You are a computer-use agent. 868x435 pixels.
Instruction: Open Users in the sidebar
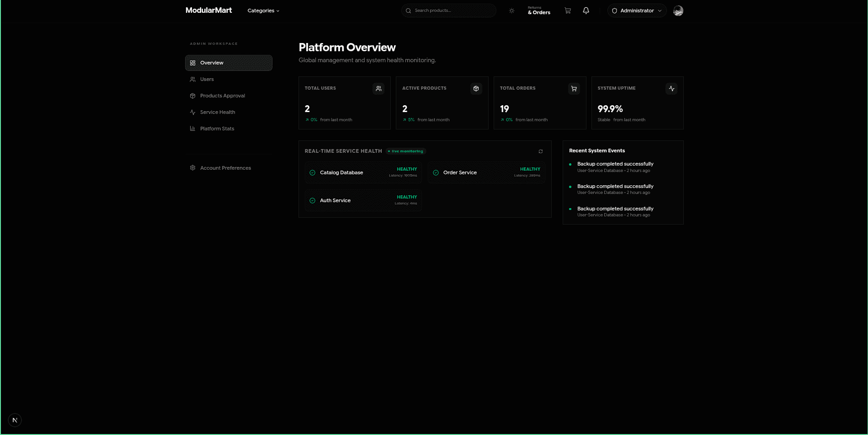(229, 79)
